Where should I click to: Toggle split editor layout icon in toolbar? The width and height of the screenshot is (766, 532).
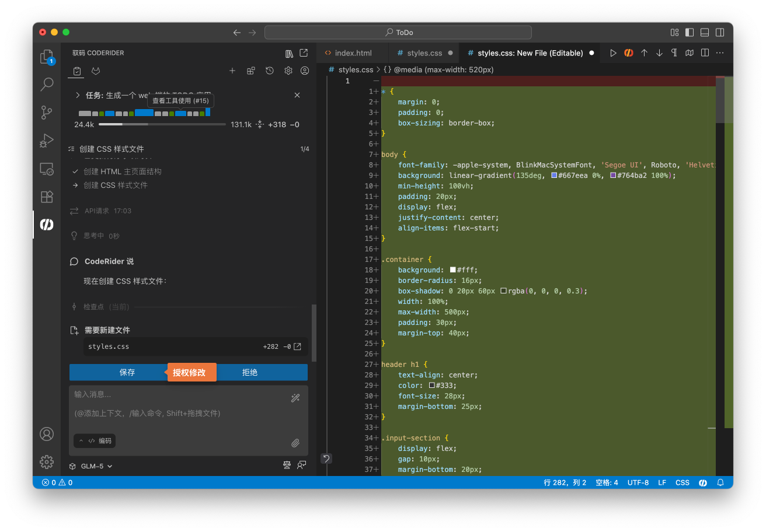click(705, 53)
